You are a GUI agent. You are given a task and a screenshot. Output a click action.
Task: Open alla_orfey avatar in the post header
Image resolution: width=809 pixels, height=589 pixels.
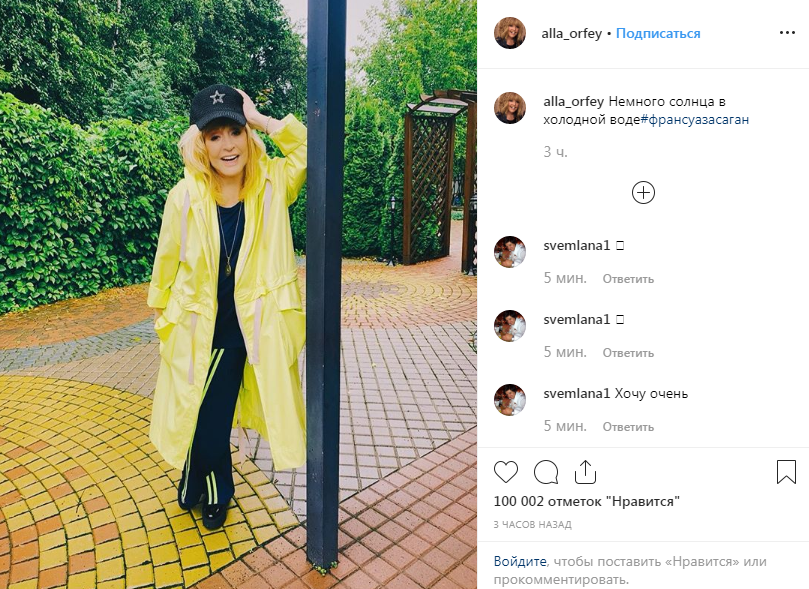510,33
